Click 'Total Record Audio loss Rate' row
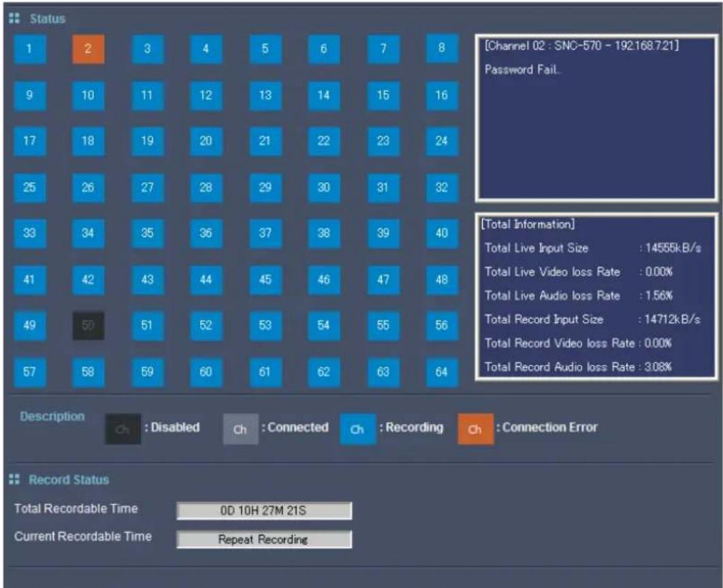This screenshot has width=723, height=588. [578, 367]
